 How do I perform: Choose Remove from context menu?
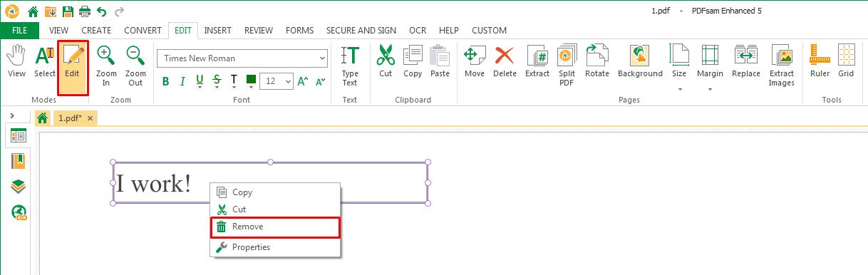click(275, 227)
